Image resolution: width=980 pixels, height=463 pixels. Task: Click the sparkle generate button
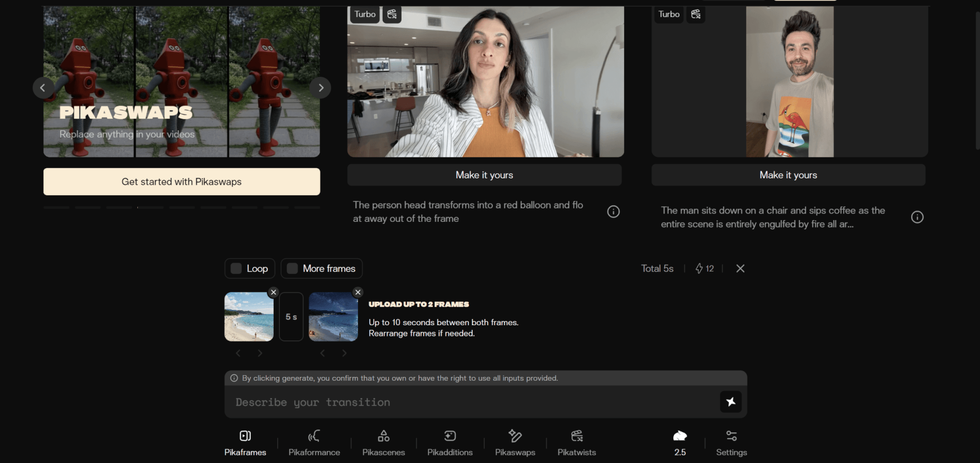[730, 402]
